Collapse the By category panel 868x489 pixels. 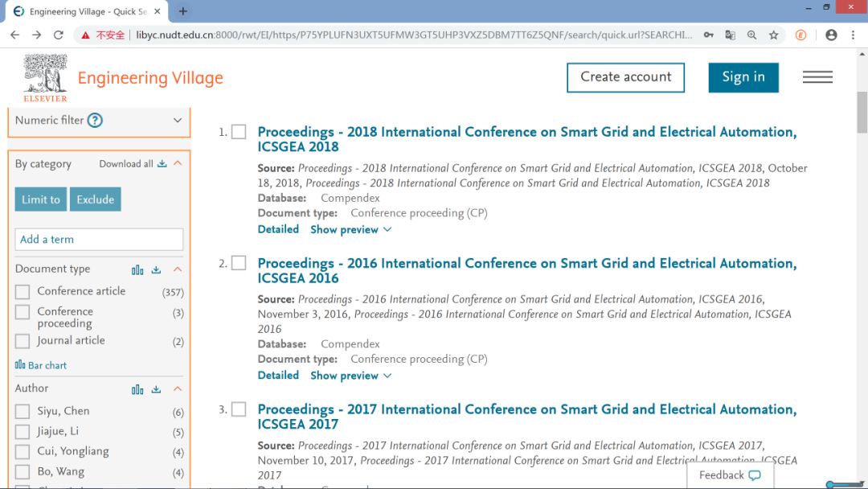point(178,163)
